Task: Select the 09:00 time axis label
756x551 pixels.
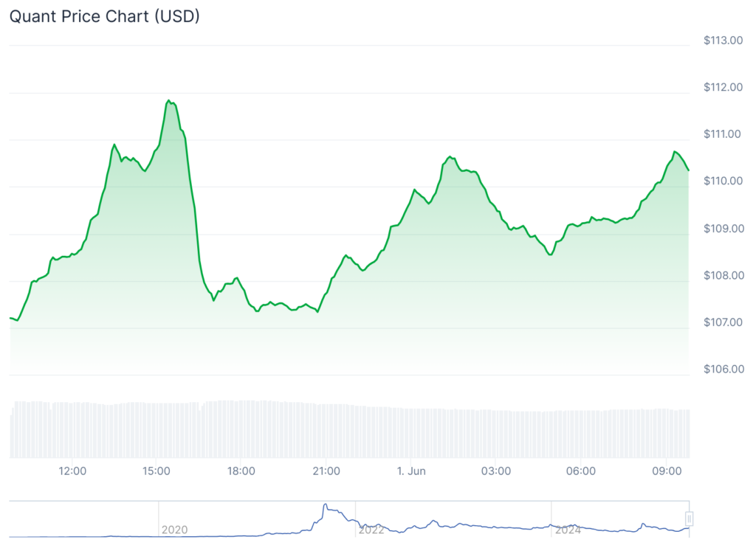Action: click(x=666, y=471)
